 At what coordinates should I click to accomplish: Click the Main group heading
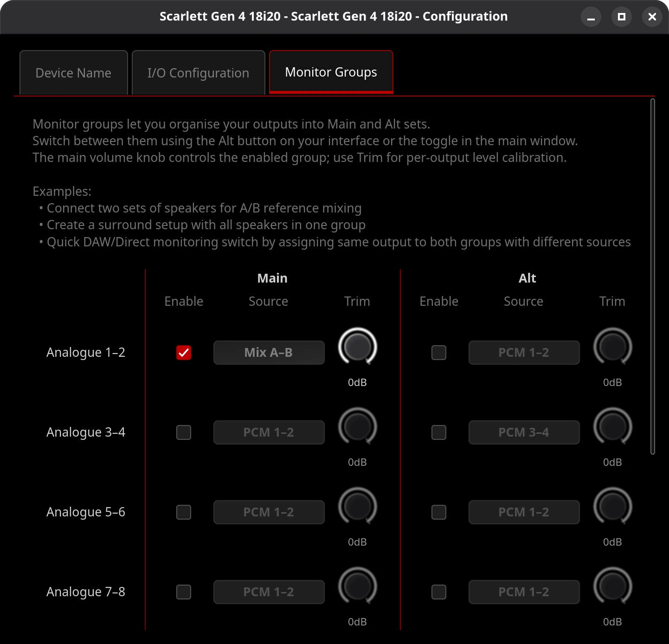(x=272, y=278)
